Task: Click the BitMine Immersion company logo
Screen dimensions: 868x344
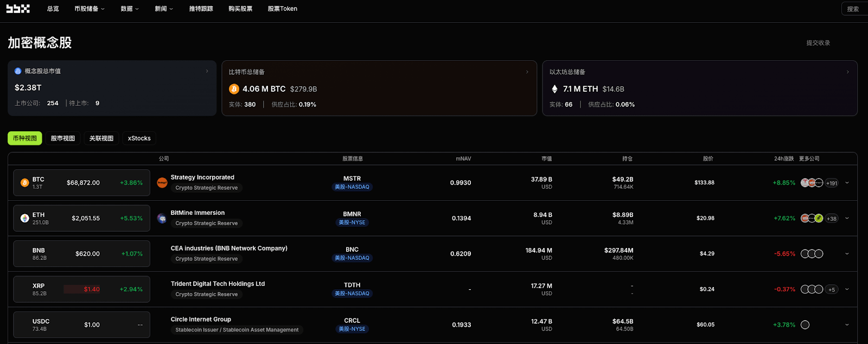Action: tap(162, 218)
